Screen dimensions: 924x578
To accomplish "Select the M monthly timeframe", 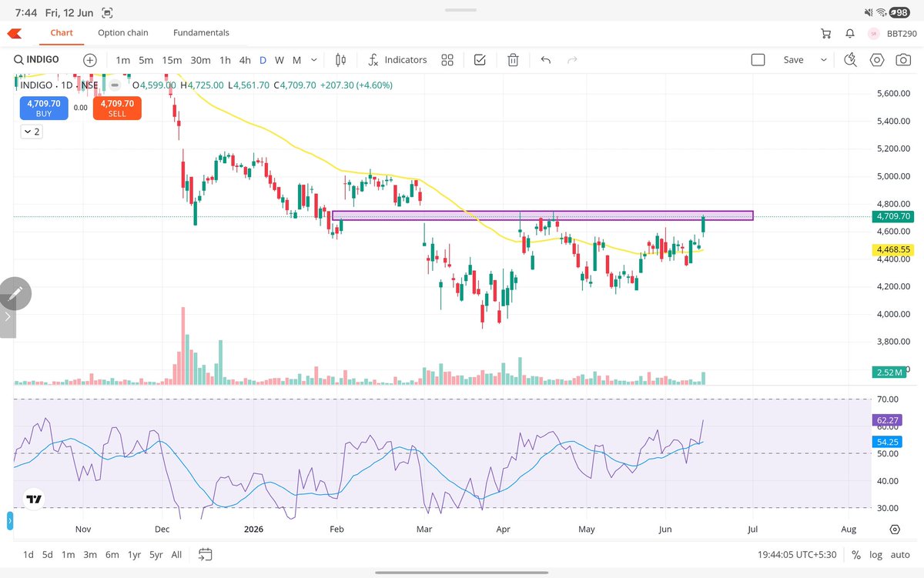I will point(296,59).
